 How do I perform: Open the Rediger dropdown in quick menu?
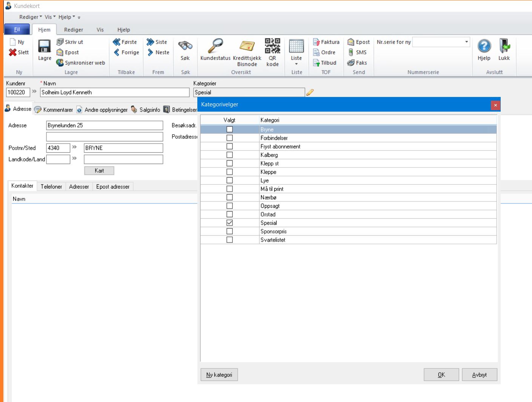coord(31,17)
